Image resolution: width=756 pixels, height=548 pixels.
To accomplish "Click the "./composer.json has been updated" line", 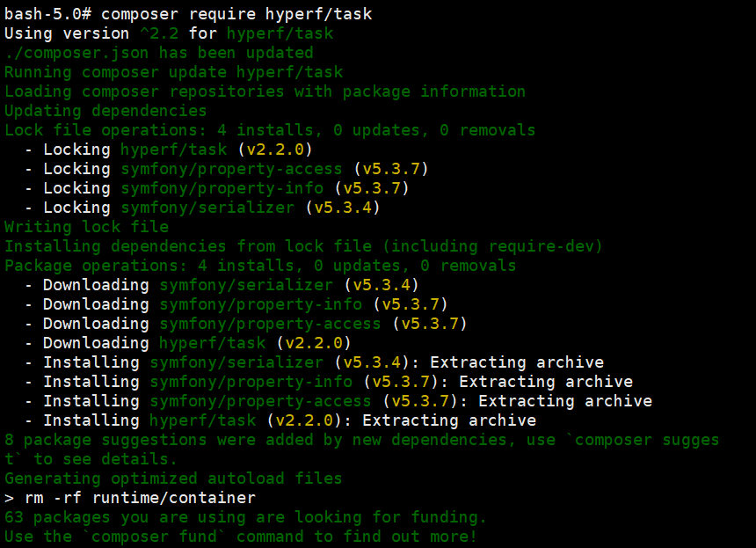I will [158, 53].
